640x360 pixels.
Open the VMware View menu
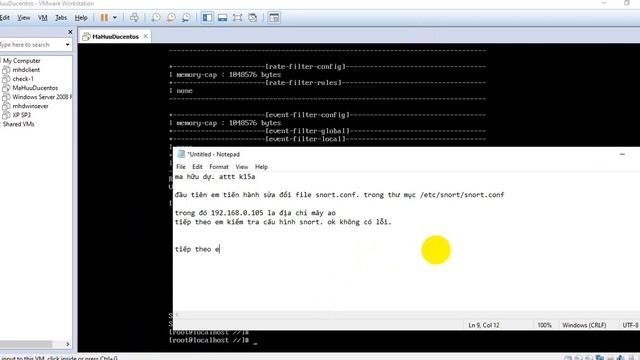(23, 18)
